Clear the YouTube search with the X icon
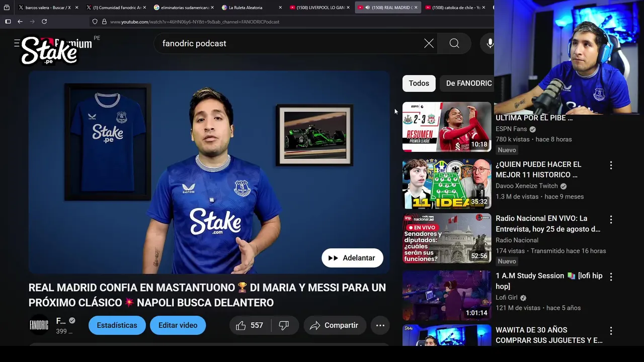The height and width of the screenshot is (362, 644). click(429, 44)
